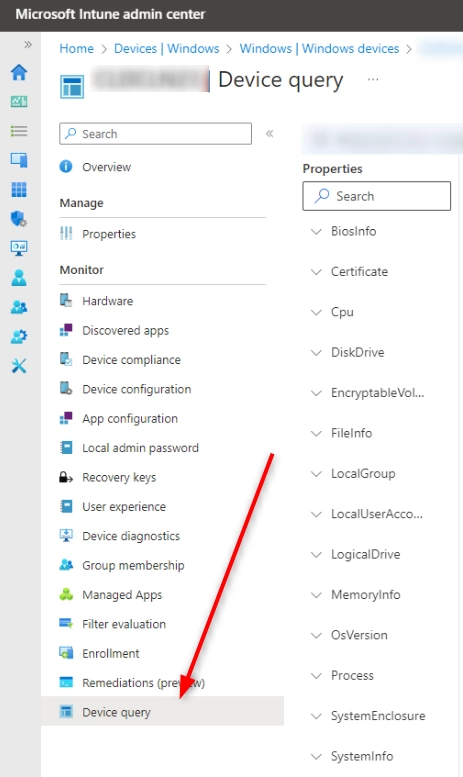This screenshot has width=463, height=777.
Task: Click Home breadcrumb link
Action: tap(76, 49)
